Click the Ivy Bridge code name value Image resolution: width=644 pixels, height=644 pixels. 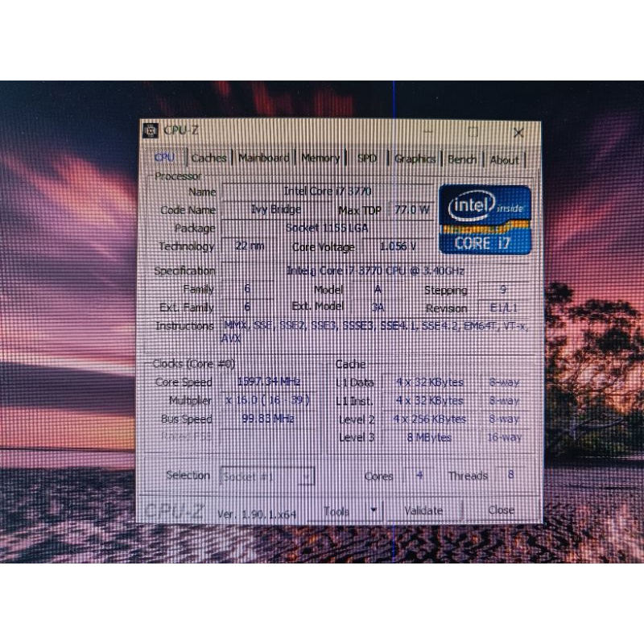tap(276, 209)
